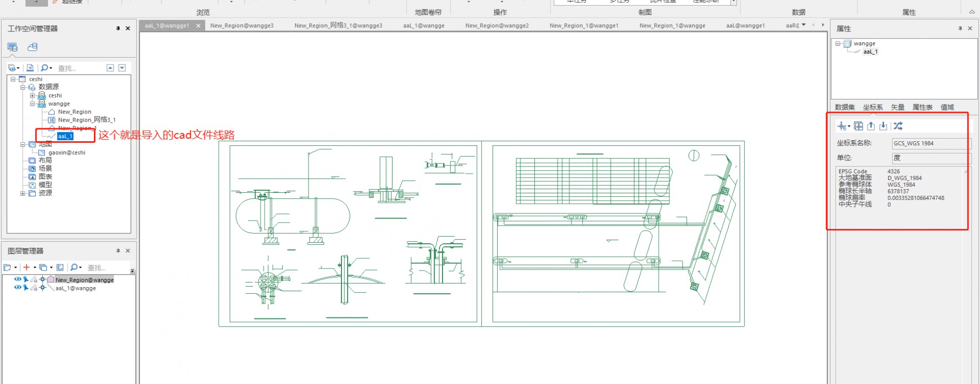Hide the New_Region@wangge layer
Image resolution: width=980 pixels, height=384 pixels.
point(18,279)
